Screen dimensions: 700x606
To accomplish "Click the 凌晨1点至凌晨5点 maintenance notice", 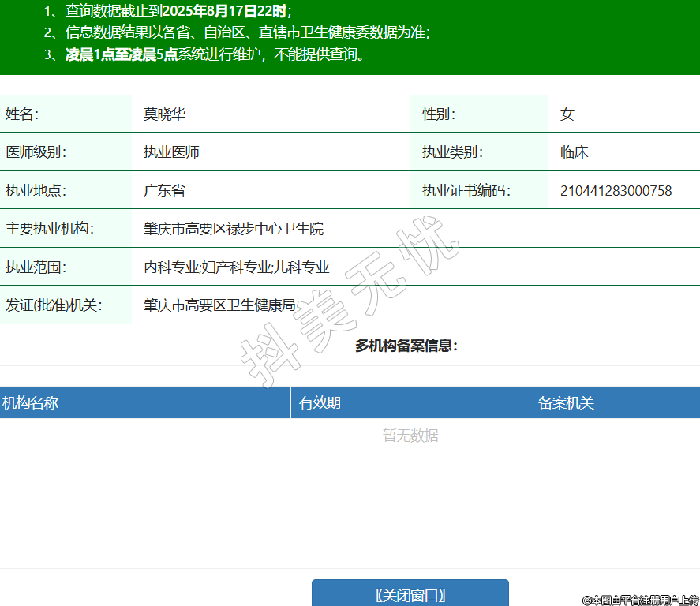I will [x=122, y=54].
